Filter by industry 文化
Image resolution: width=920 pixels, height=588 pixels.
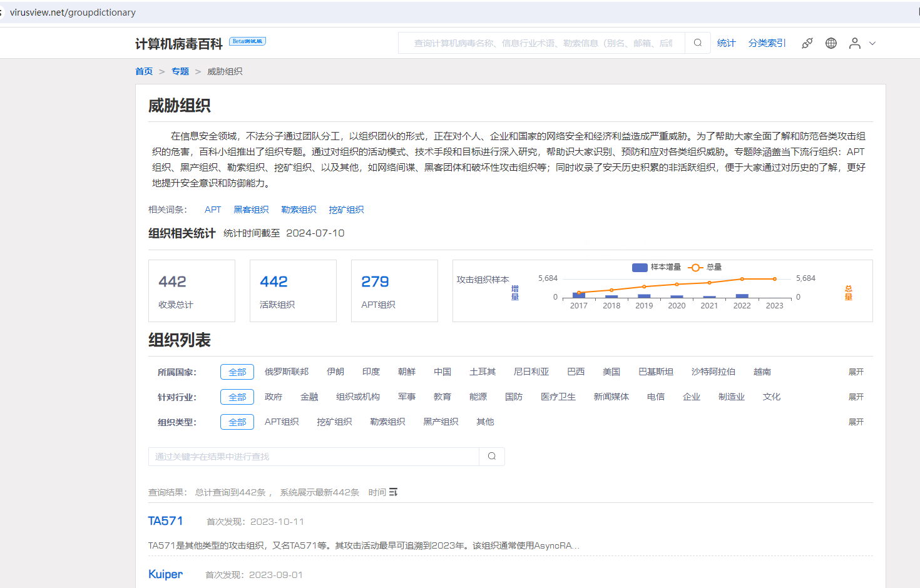point(772,397)
